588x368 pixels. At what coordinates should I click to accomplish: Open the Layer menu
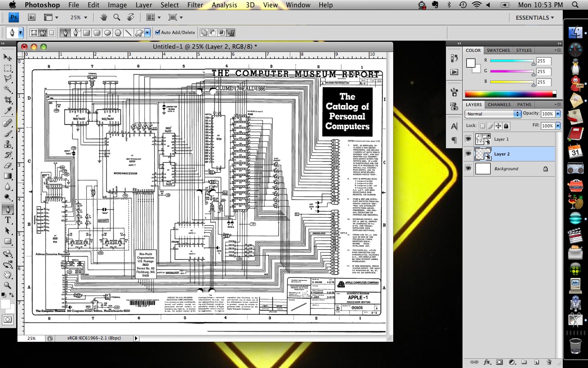144,5
